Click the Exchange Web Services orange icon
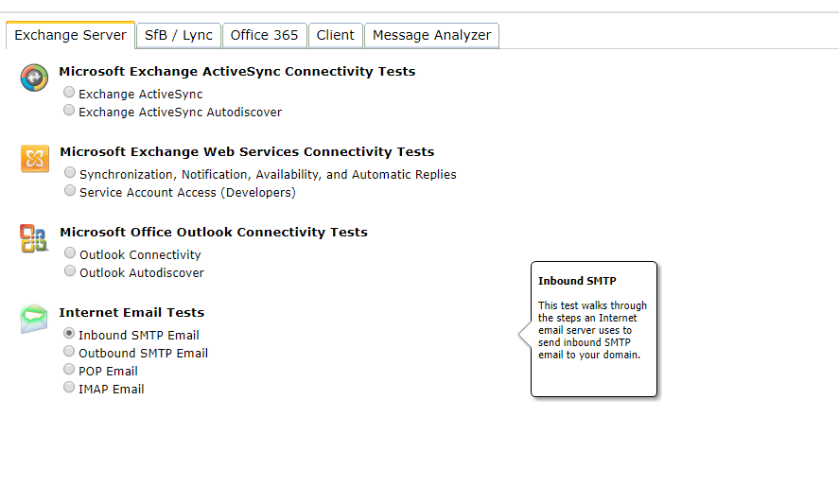 pyautogui.click(x=35, y=158)
